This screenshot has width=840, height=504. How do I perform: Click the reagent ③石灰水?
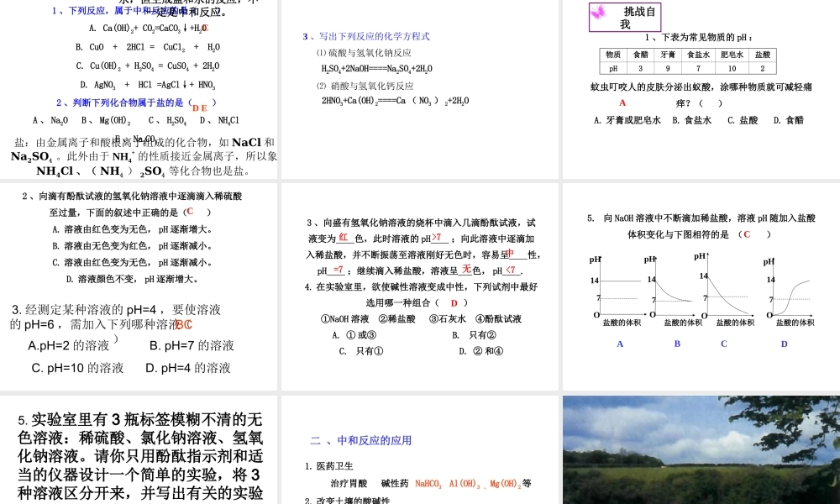[448, 319]
